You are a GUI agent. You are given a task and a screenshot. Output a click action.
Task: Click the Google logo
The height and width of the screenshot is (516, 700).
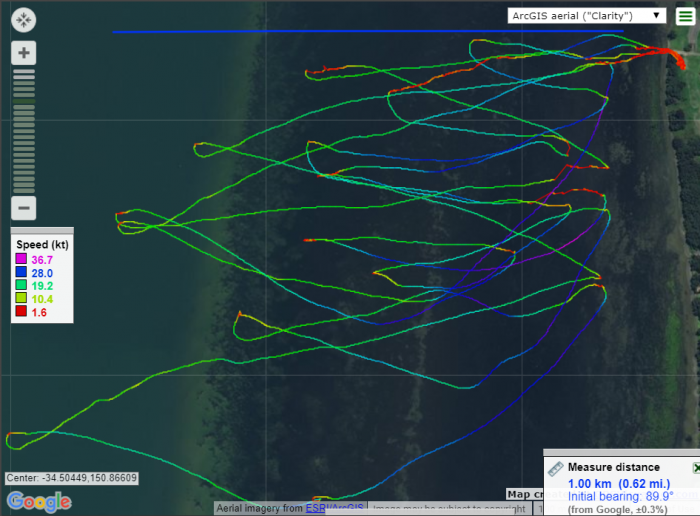point(39,500)
